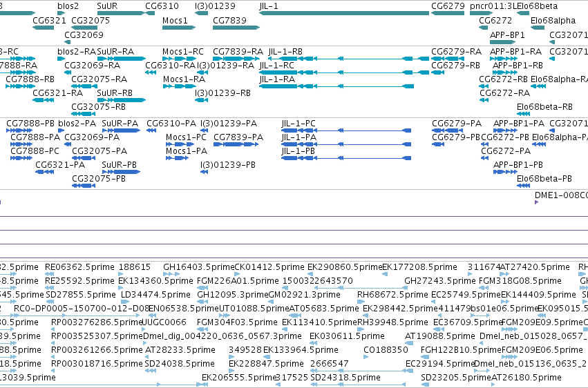Click EST AT26180.5prime
588x388 pixels.
[527, 377]
